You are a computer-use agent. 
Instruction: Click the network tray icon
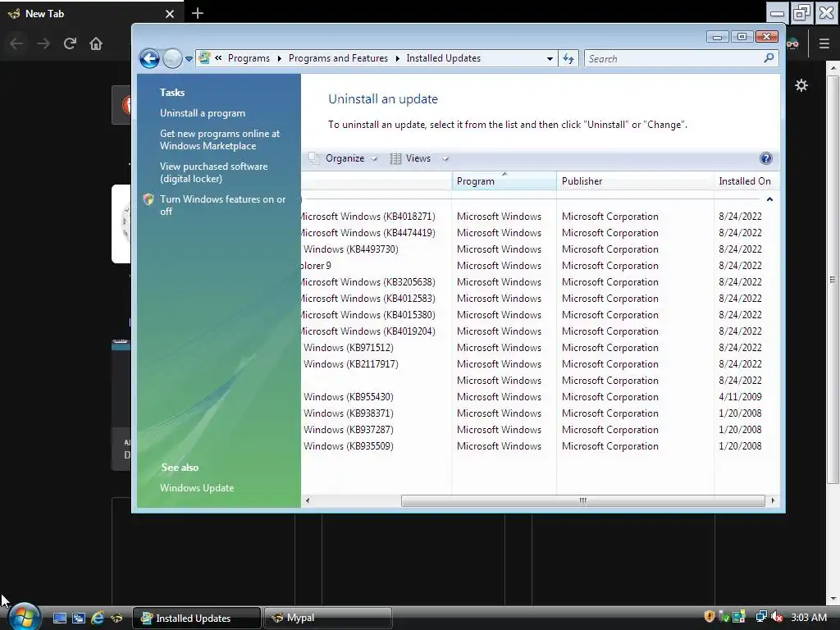760,617
